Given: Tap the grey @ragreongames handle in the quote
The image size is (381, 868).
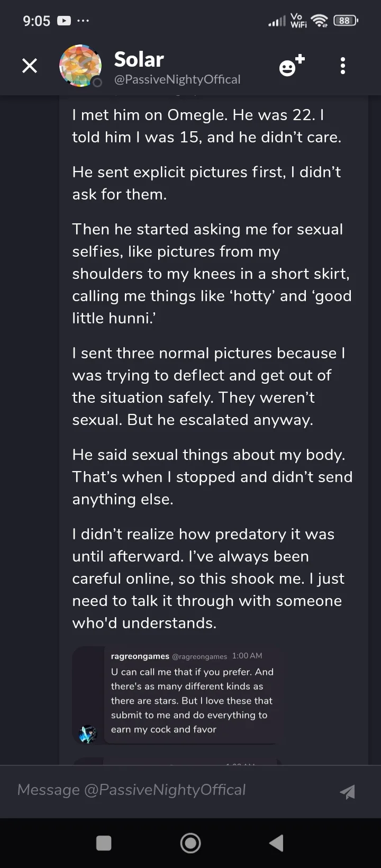Looking at the screenshot, I should pyautogui.click(x=199, y=656).
